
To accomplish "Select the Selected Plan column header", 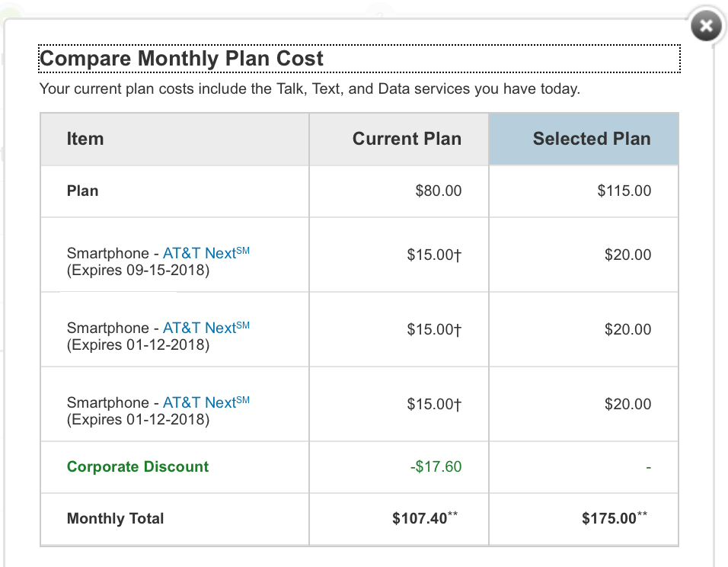I will point(591,139).
